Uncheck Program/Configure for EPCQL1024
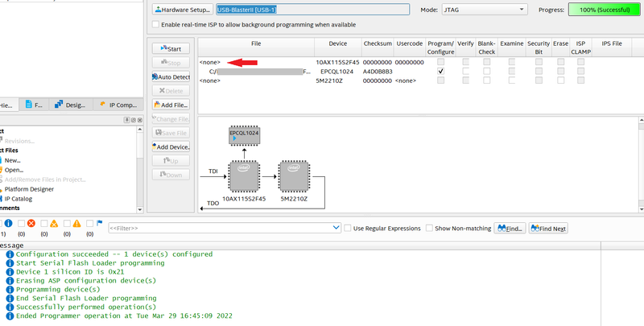644x326 pixels. coord(440,71)
